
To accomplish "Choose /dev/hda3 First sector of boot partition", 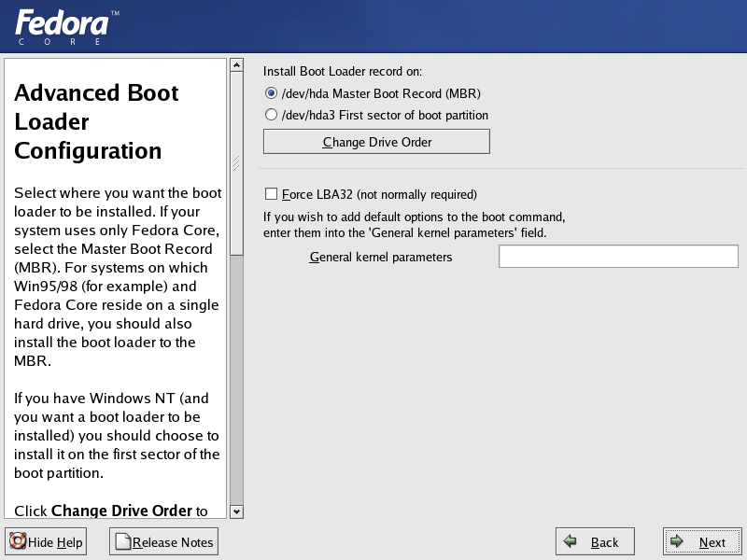I will point(271,115).
